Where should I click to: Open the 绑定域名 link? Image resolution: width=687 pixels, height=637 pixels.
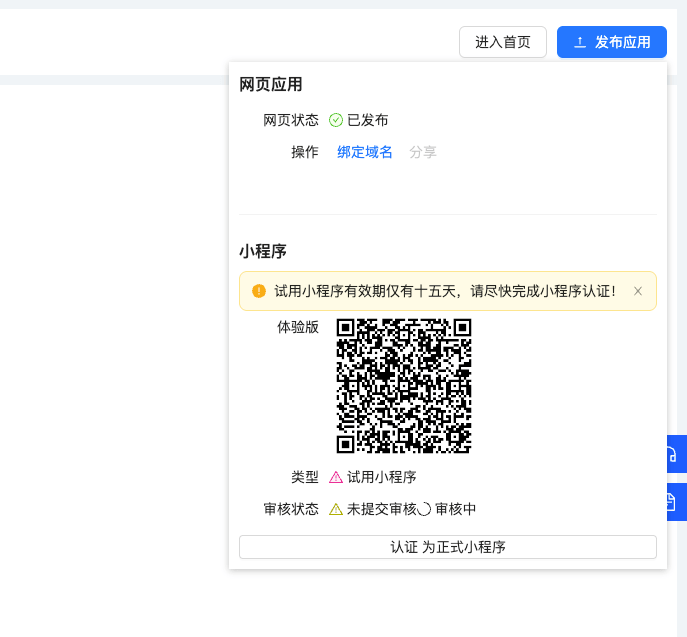(x=365, y=152)
